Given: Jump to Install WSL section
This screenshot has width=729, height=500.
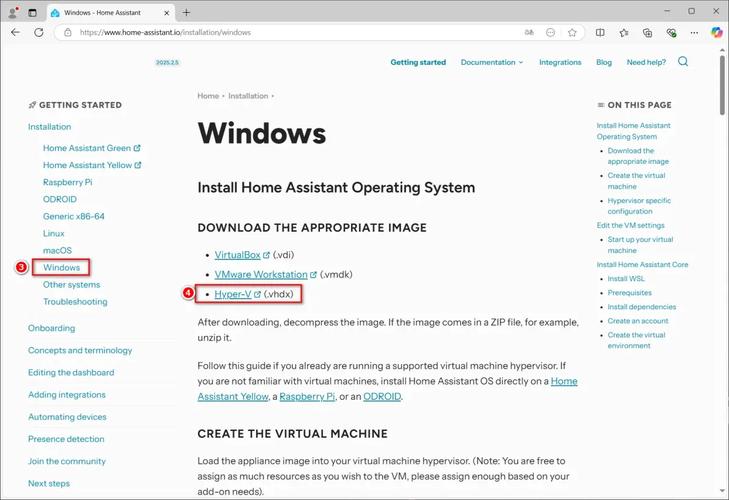Looking at the screenshot, I should click(x=626, y=279).
